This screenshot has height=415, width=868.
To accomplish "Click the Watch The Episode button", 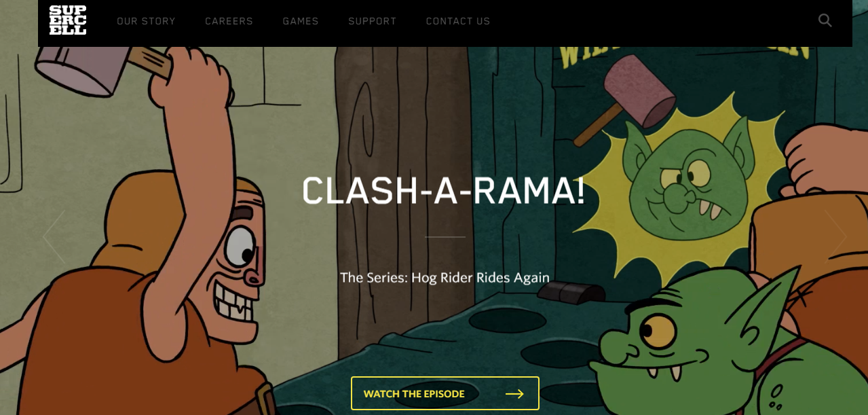I will click(445, 393).
